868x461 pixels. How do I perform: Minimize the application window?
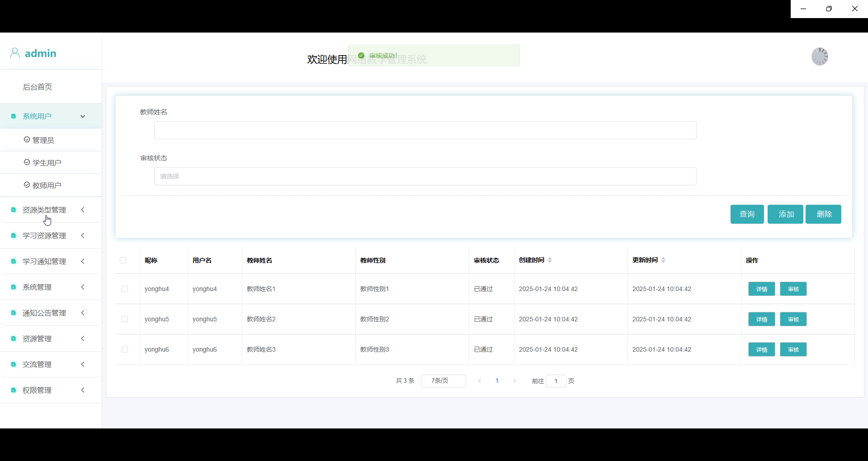(x=803, y=9)
